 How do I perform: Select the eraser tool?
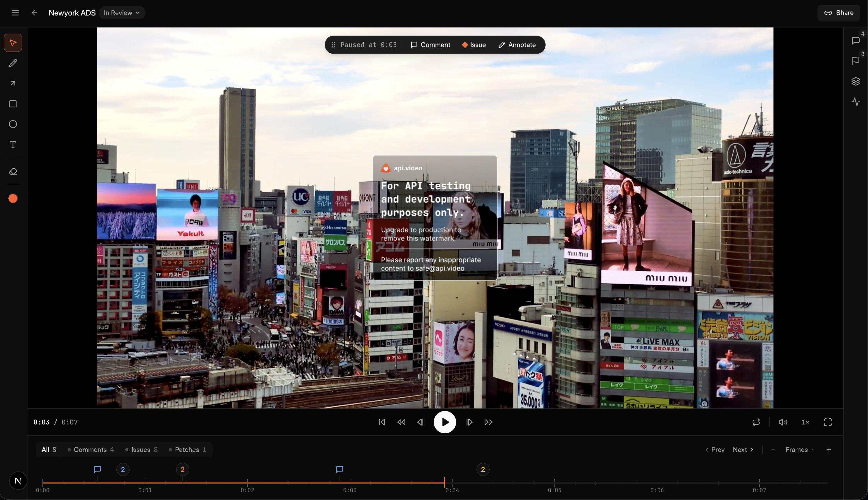[13, 171]
